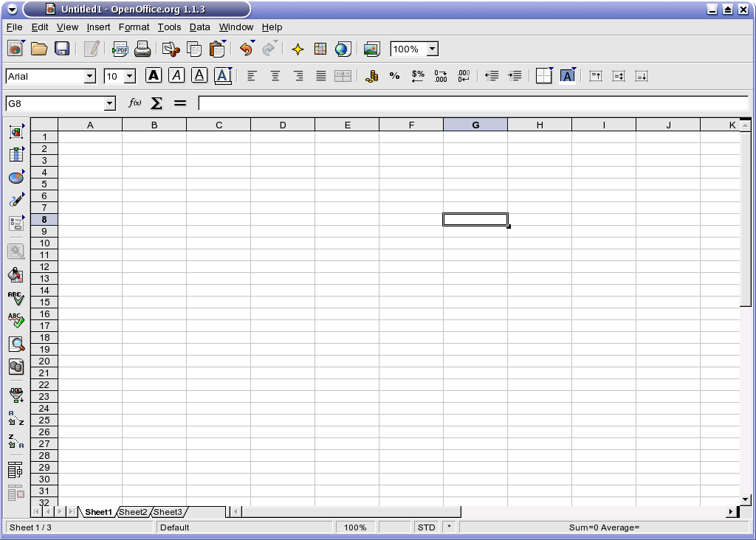Screen dimensions: 756x540
Task: Open the Format menu
Action: tap(134, 27)
